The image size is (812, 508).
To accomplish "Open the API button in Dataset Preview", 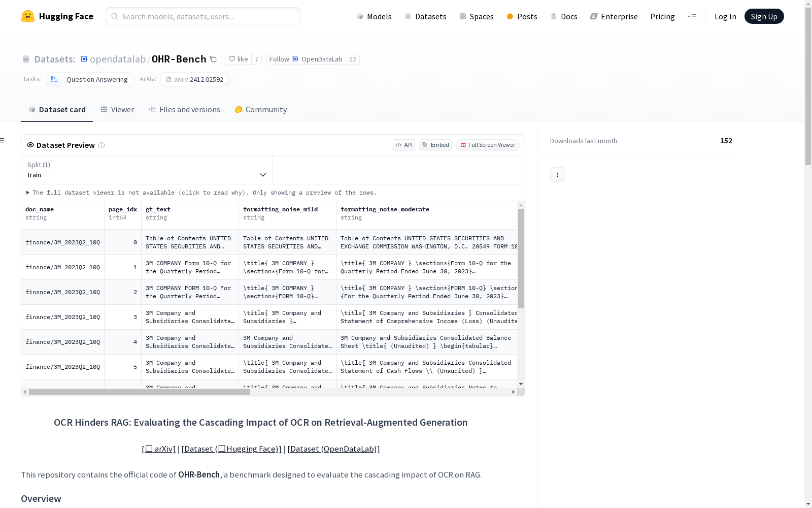I will [x=404, y=145].
